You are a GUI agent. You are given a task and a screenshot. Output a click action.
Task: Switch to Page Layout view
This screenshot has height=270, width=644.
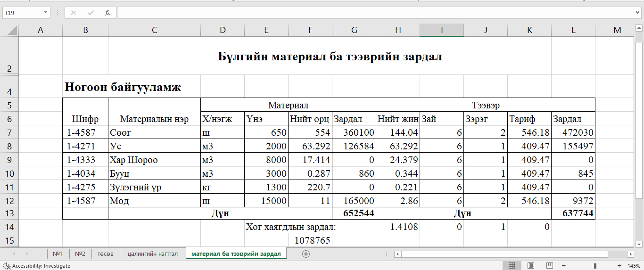click(530, 266)
